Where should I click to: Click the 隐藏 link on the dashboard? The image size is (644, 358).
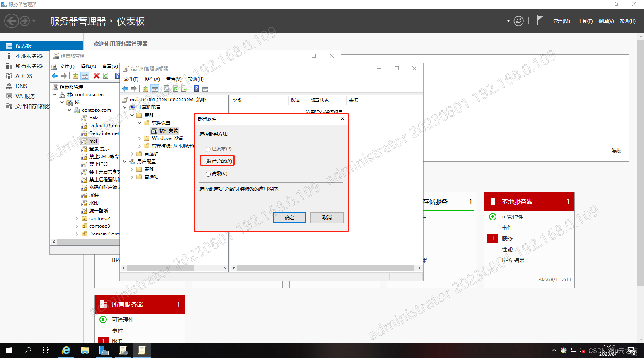616,150
